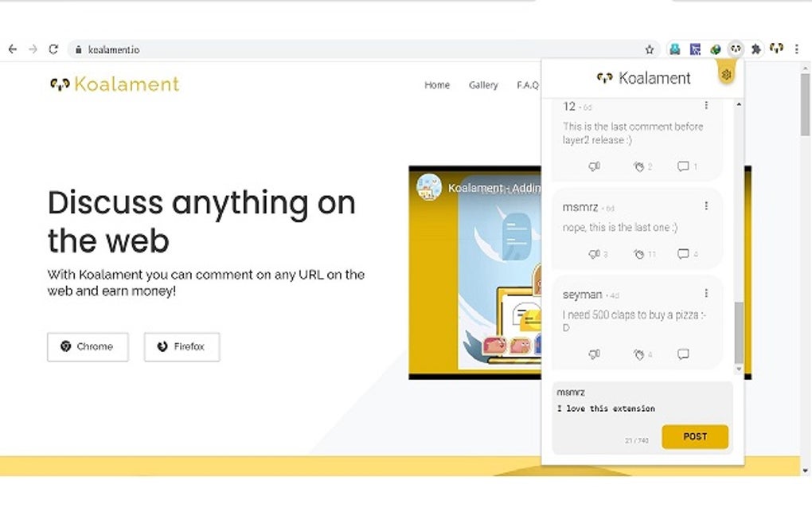The width and height of the screenshot is (812, 508).
Task: Click the purple extension icon in toolbar
Action: point(695,49)
